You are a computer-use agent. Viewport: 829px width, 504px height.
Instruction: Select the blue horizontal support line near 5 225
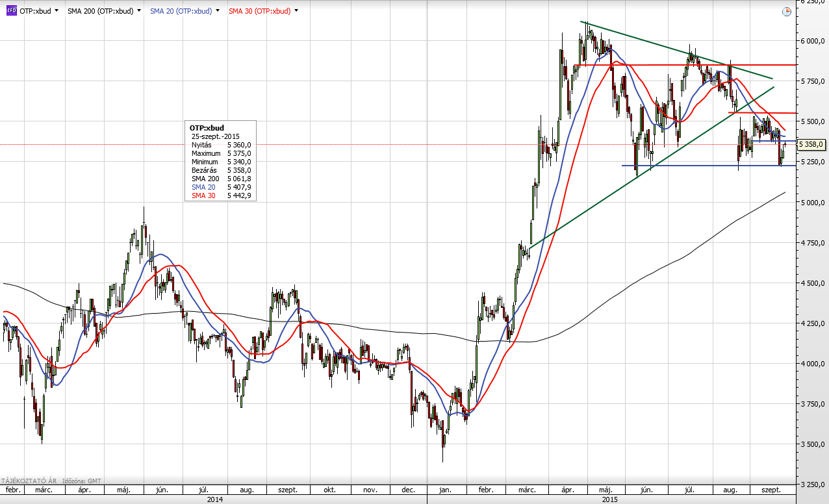(x=708, y=166)
